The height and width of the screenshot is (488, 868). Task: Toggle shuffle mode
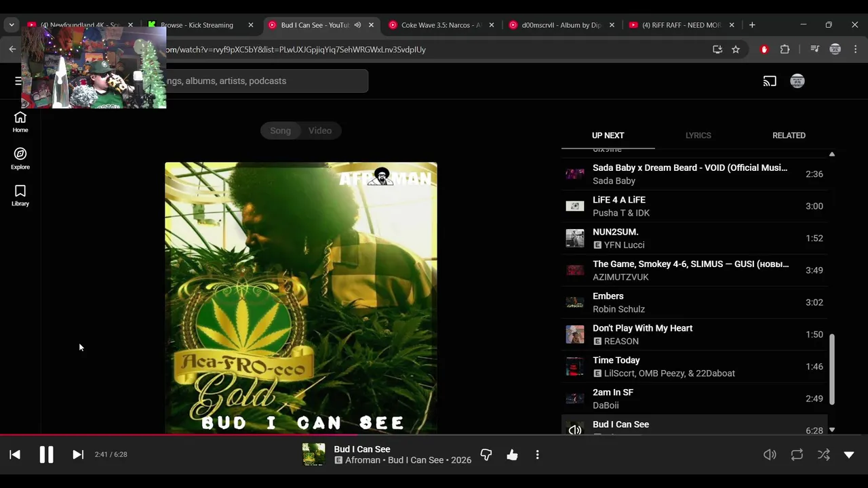[x=823, y=455]
